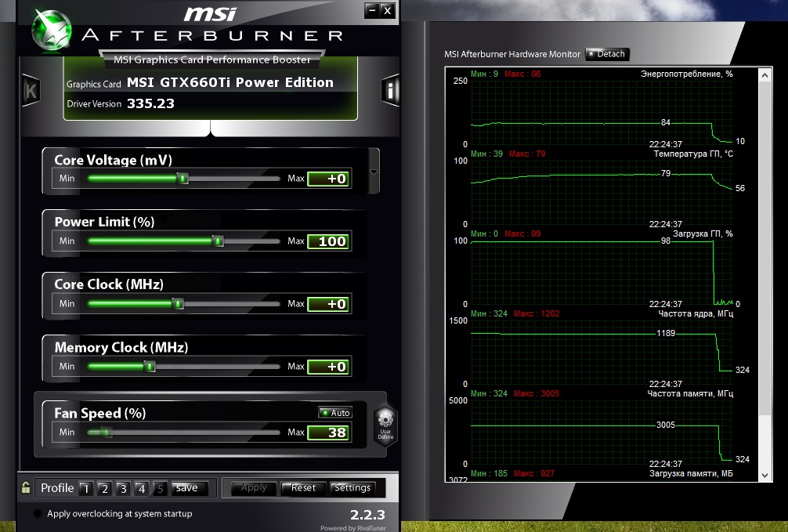Launch Kombustor with the K icon
This screenshot has height=532, width=788.
click(31, 90)
